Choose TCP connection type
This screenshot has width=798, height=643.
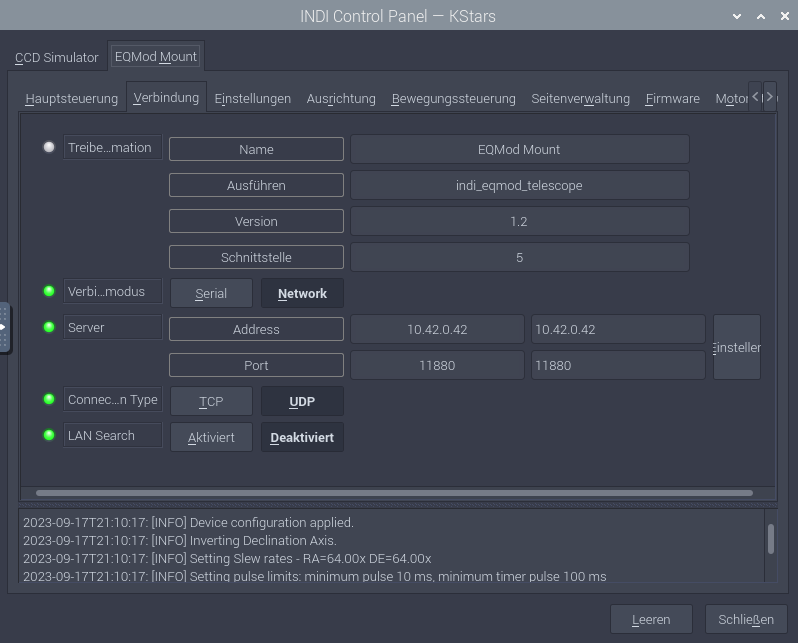tap(211, 401)
